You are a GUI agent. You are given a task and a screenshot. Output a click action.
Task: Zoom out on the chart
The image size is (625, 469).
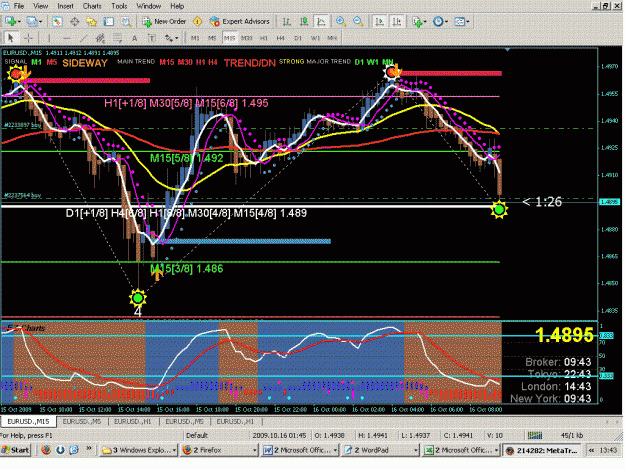[358, 22]
